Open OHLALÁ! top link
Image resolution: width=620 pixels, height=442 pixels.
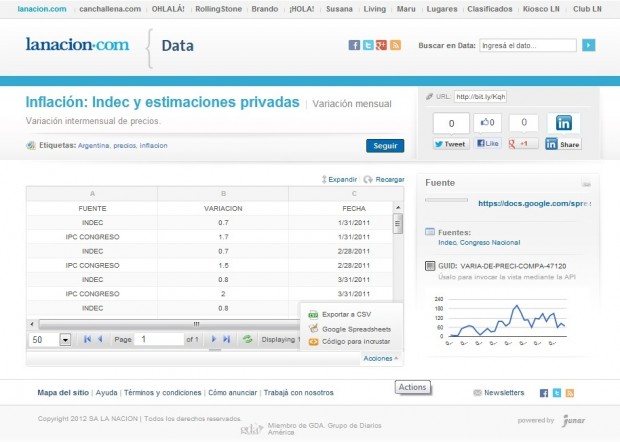click(x=168, y=9)
